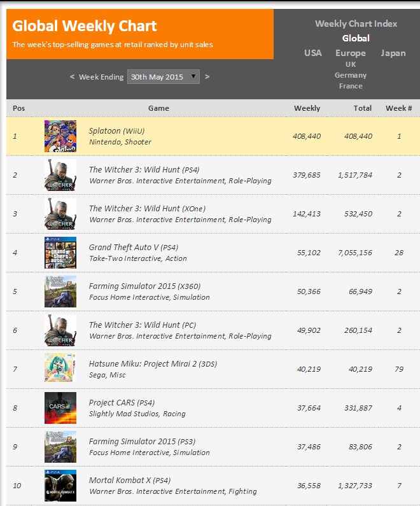Go to previous week with left arrow
The image size is (420, 506).
[x=73, y=77]
